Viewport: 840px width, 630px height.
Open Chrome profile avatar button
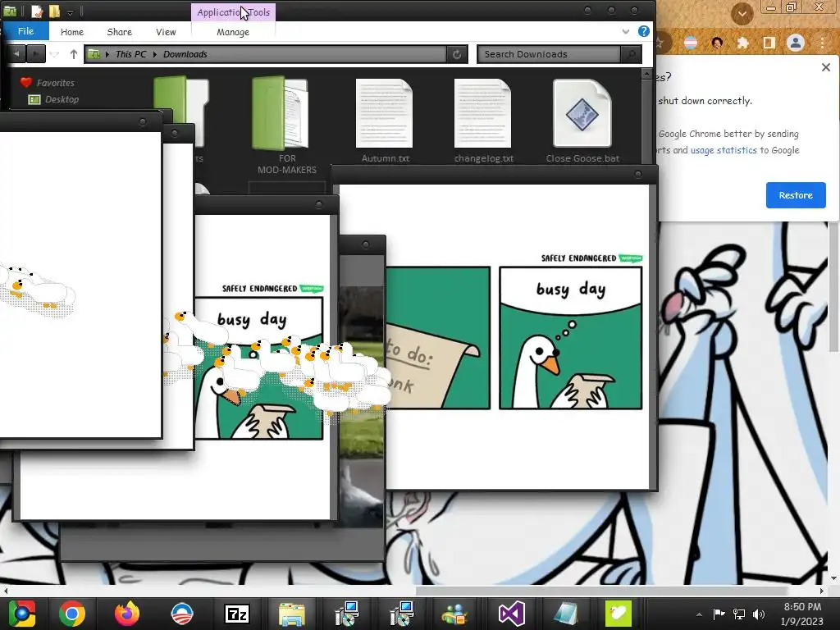tap(796, 43)
